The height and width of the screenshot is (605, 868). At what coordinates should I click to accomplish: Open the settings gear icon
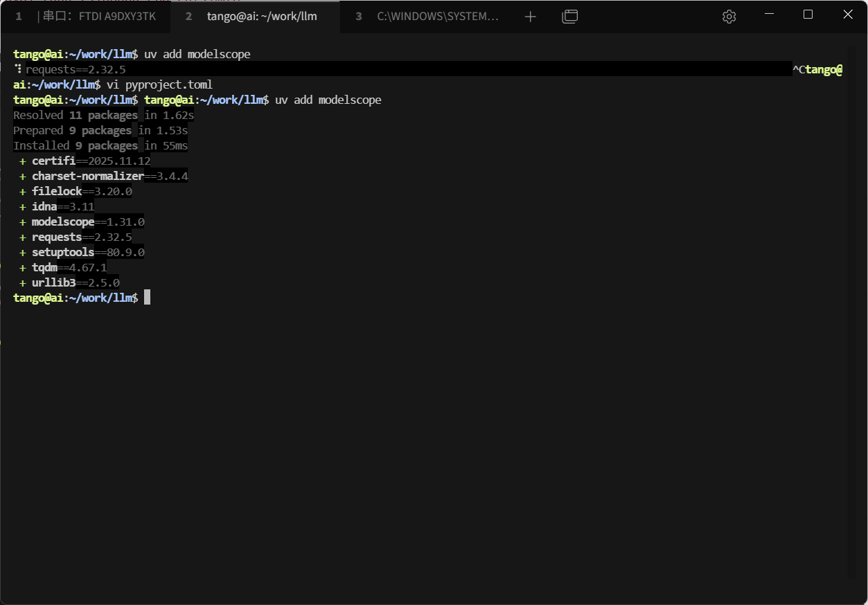pos(729,17)
